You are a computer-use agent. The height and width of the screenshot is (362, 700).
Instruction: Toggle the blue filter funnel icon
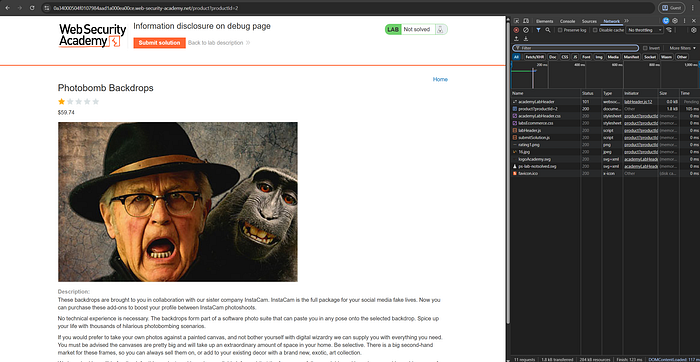coord(538,30)
